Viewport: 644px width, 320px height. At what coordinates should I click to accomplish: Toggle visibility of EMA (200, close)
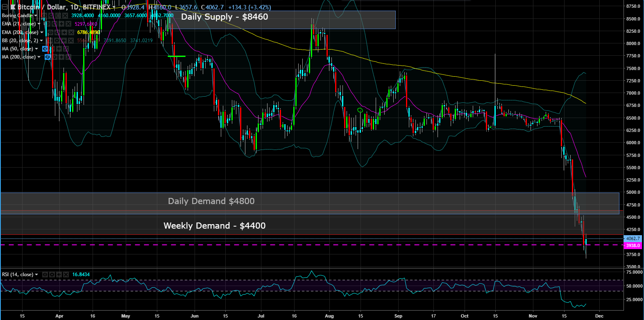(50, 32)
